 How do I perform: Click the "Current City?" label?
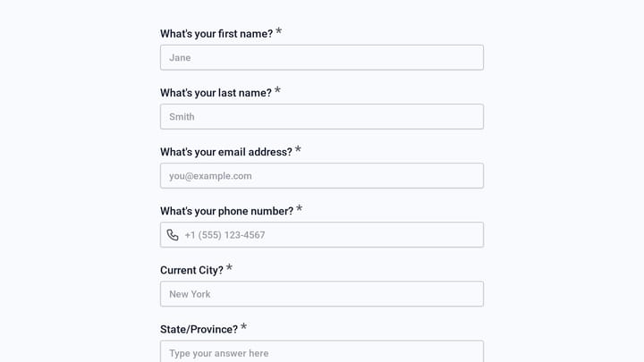point(191,270)
